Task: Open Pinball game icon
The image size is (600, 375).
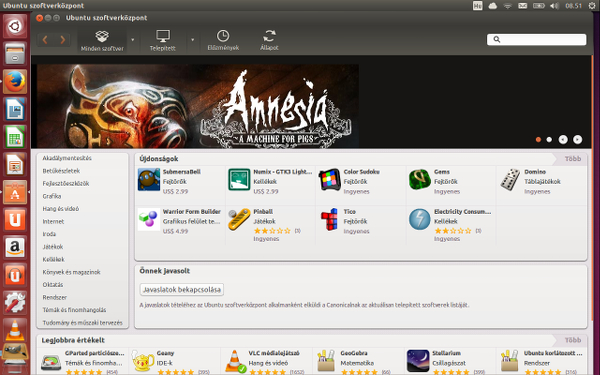Action: [239, 219]
